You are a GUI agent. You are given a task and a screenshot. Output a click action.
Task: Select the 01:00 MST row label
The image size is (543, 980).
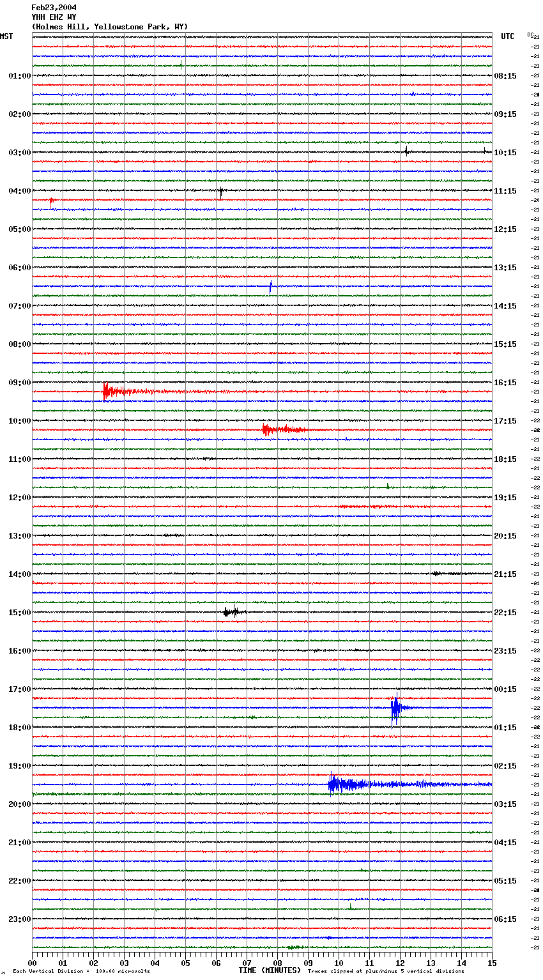point(19,76)
